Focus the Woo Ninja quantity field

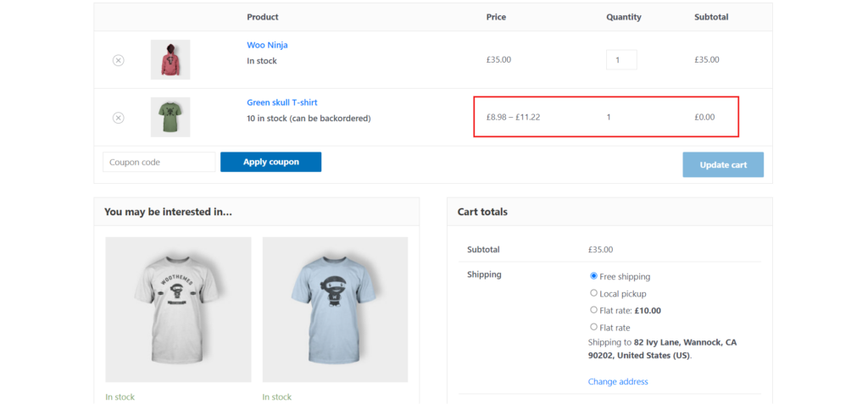621,60
